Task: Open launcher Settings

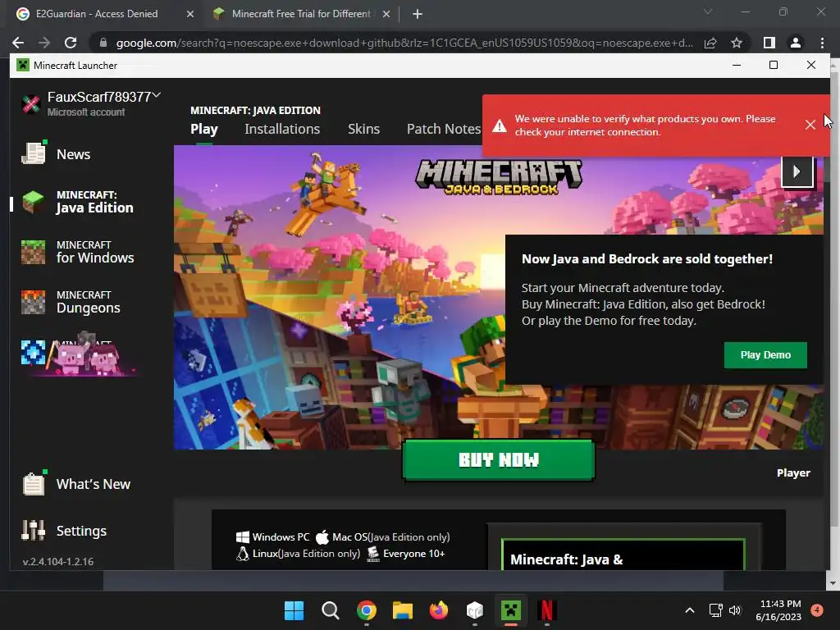Action: click(64, 531)
